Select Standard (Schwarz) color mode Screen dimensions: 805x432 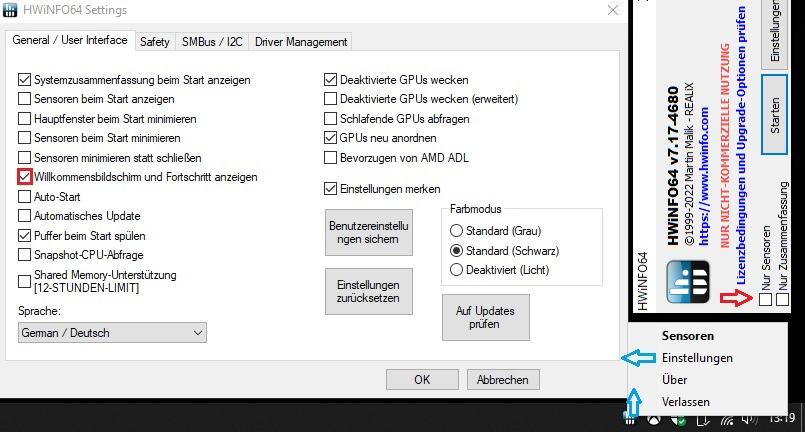(456, 251)
